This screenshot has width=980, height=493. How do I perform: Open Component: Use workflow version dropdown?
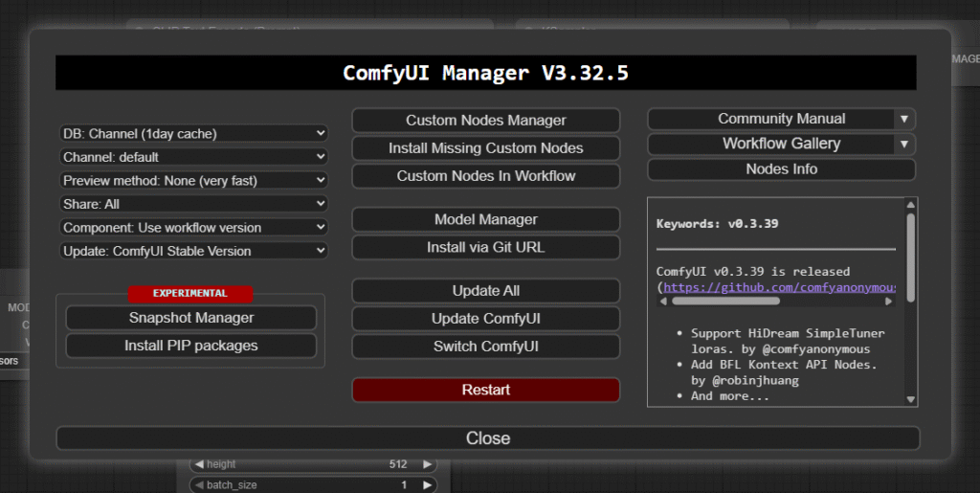pyautogui.click(x=193, y=228)
